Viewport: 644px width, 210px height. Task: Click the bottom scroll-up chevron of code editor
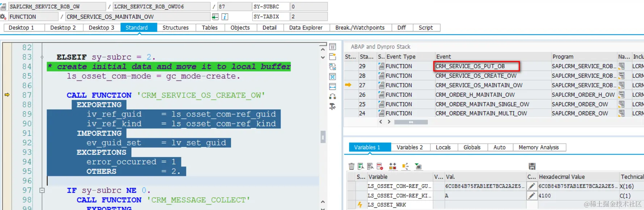click(x=323, y=202)
